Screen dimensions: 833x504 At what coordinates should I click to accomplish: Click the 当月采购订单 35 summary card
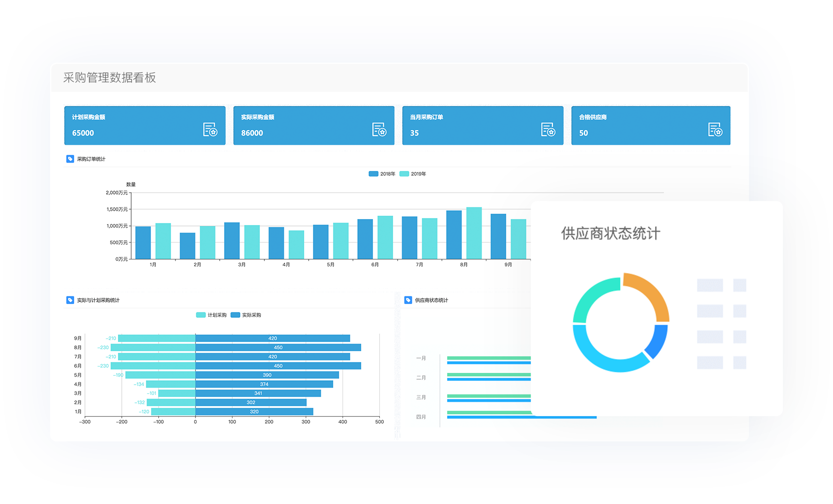pos(482,126)
